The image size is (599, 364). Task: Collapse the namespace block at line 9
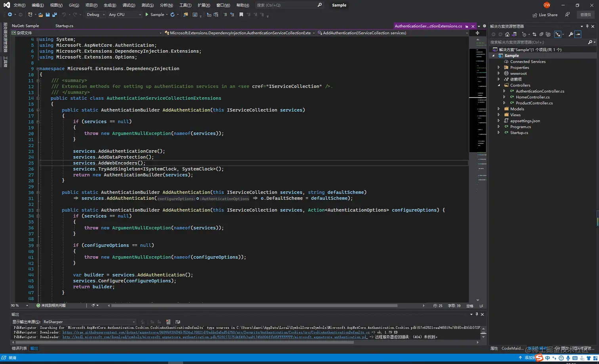click(x=38, y=69)
